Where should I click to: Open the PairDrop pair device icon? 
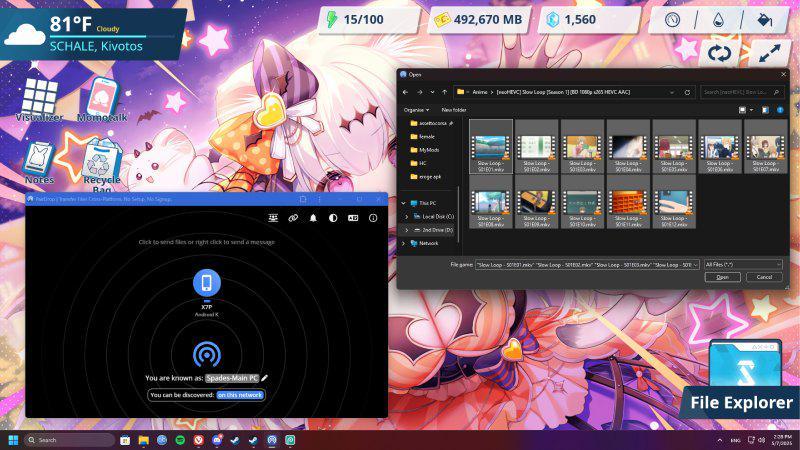pyautogui.click(x=273, y=218)
